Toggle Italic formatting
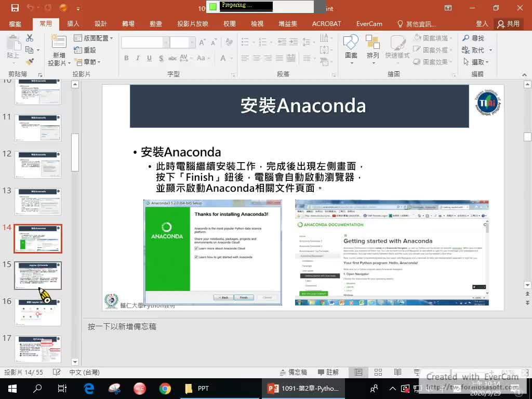 click(x=138, y=58)
